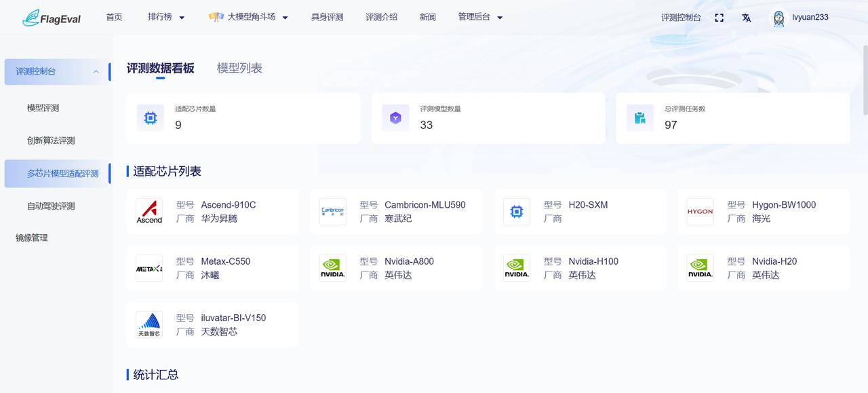
Task: Switch to 评测数据看板 tab
Action: pyautogui.click(x=161, y=68)
